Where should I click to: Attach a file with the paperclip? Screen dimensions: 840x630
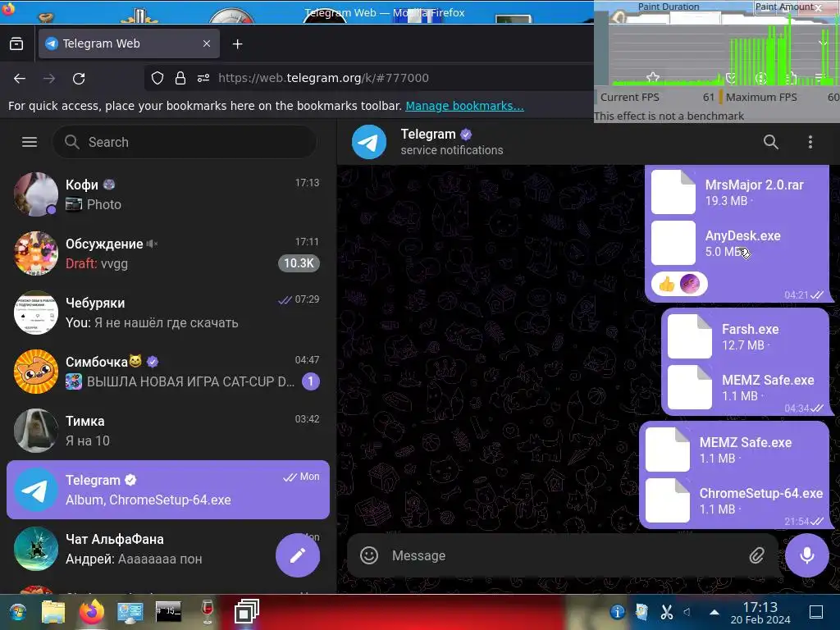(756, 555)
